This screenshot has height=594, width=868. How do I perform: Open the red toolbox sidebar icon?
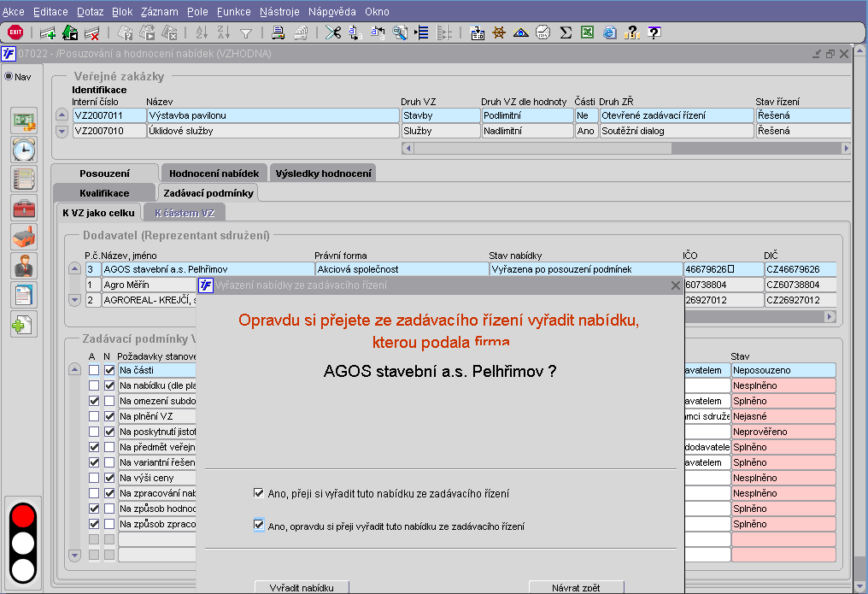coord(24,208)
